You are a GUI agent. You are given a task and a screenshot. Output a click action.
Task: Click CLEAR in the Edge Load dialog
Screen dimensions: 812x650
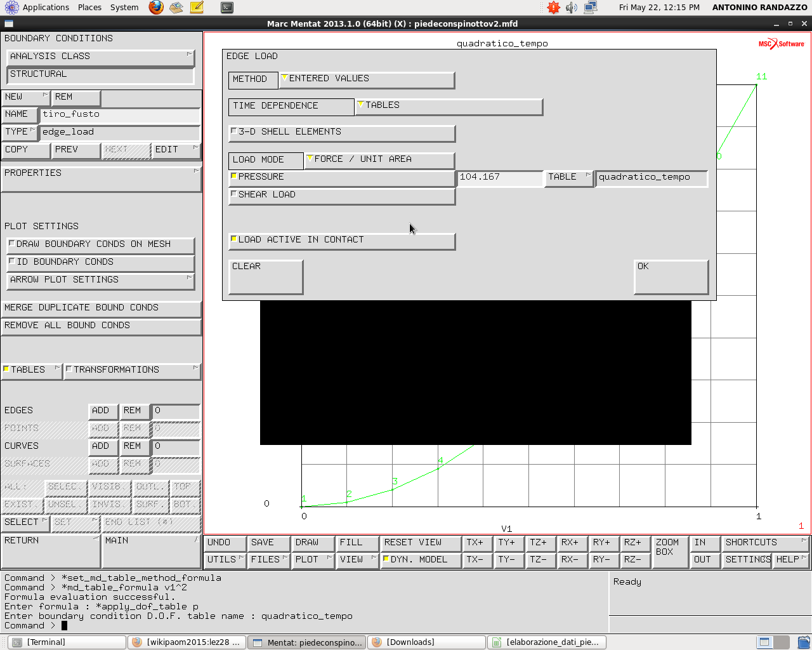(266, 276)
